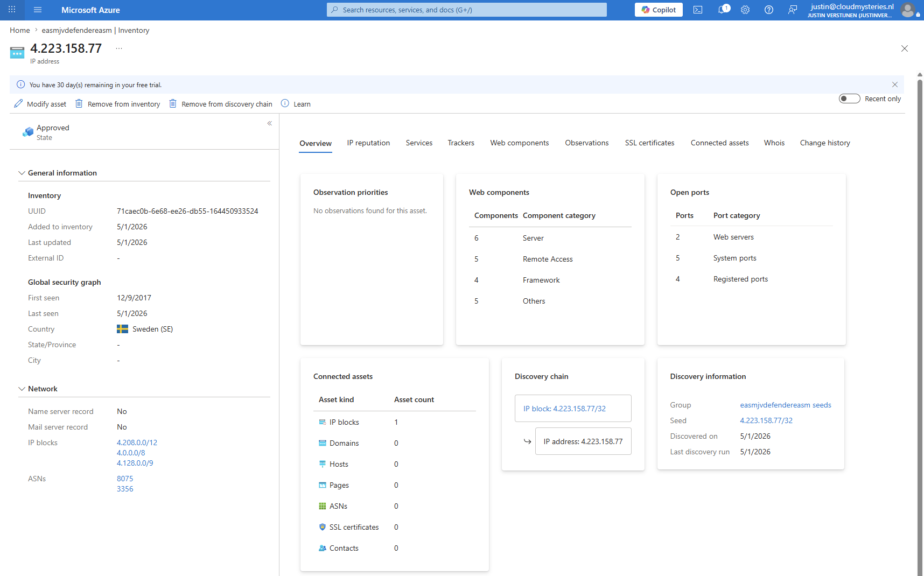Screen dimensions: 924x576
Task: Open the notifications bell
Action: click(x=723, y=10)
